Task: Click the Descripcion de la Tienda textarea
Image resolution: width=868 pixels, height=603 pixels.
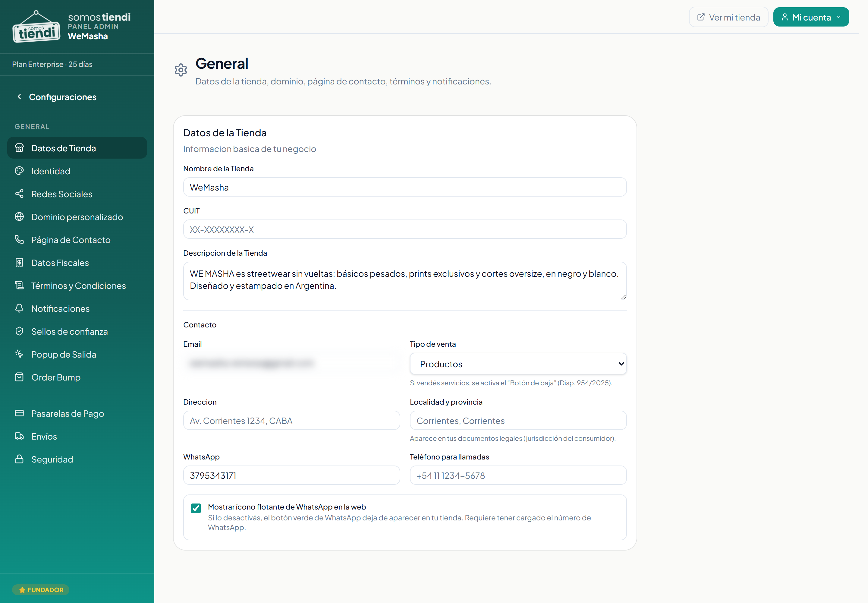Action: pos(405,281)
